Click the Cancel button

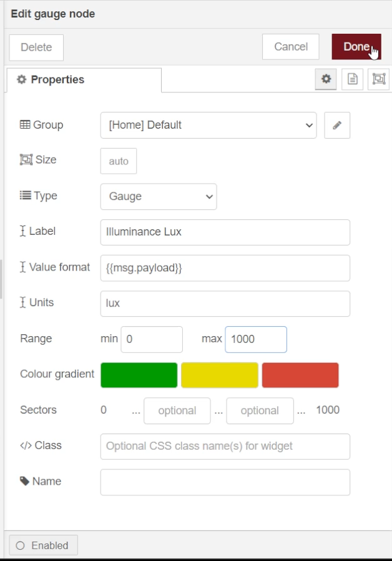click(x=290, y=47)
